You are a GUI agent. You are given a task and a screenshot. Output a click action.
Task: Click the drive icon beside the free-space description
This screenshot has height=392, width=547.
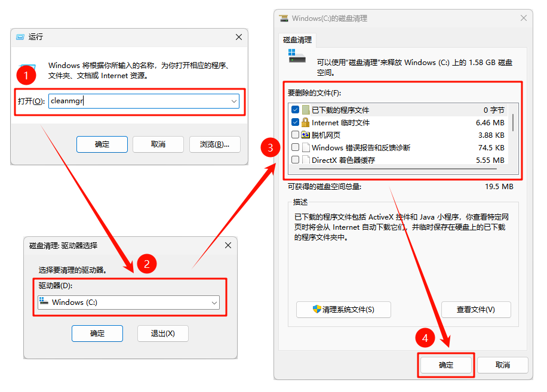click(x=297, y=56)
